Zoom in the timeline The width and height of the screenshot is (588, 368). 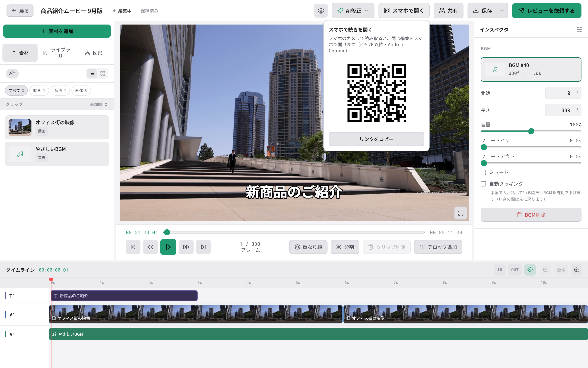577,270
